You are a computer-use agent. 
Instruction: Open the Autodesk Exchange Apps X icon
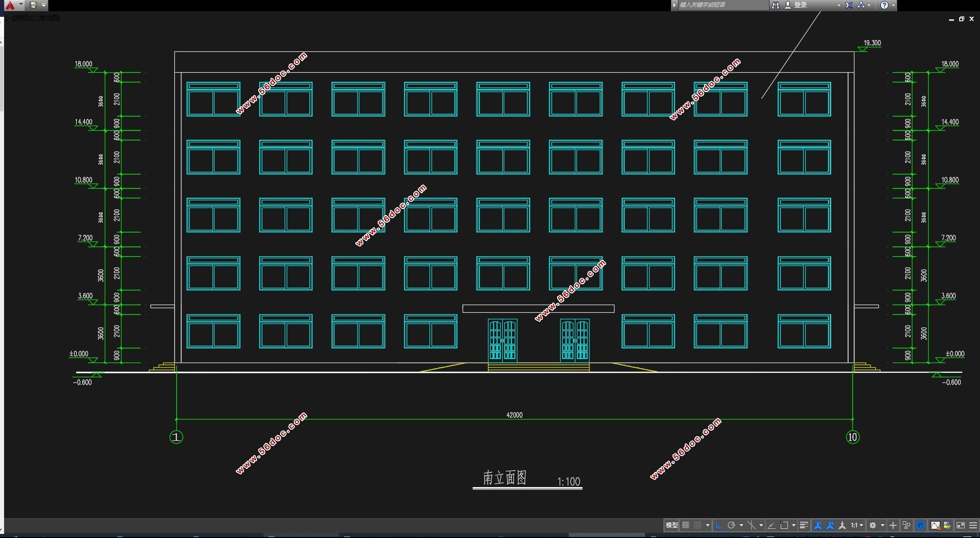(x=848, y=5)
